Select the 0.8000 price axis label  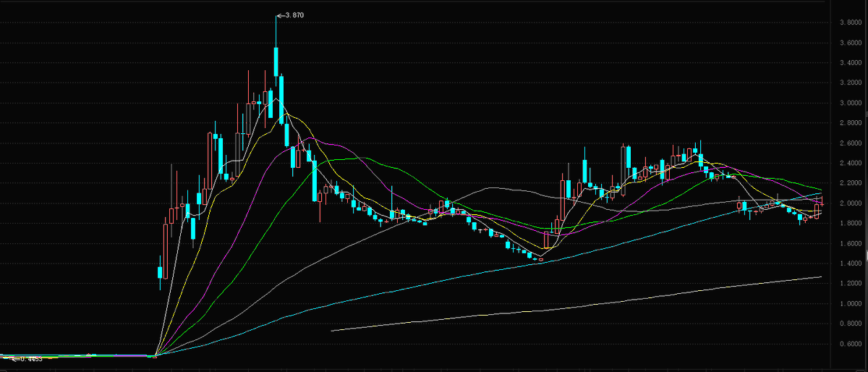point(850,324)
